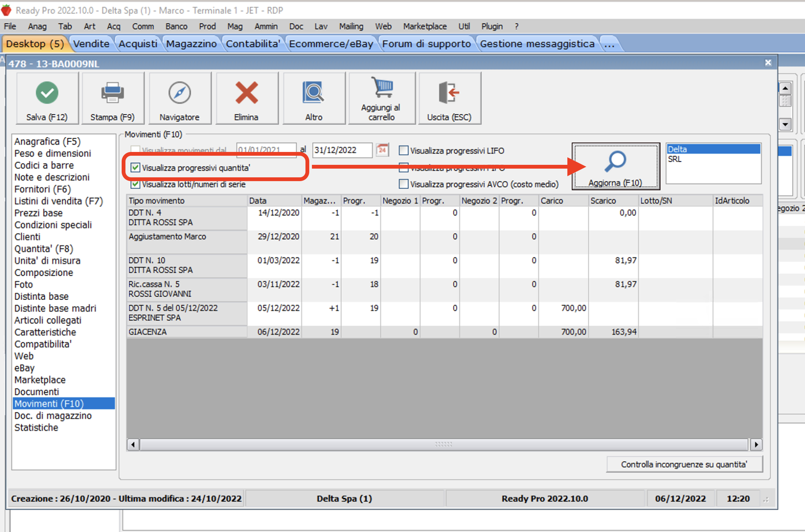Open the Altro options button
The width and height of the screenshot is (805, 532).
coord(314,99)
